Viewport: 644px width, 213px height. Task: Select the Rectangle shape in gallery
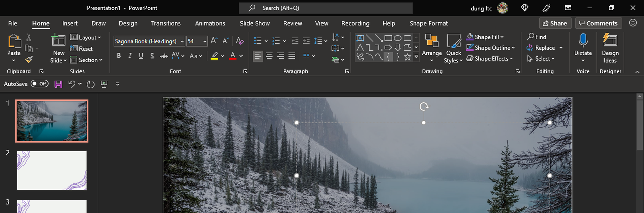point(388,38)
